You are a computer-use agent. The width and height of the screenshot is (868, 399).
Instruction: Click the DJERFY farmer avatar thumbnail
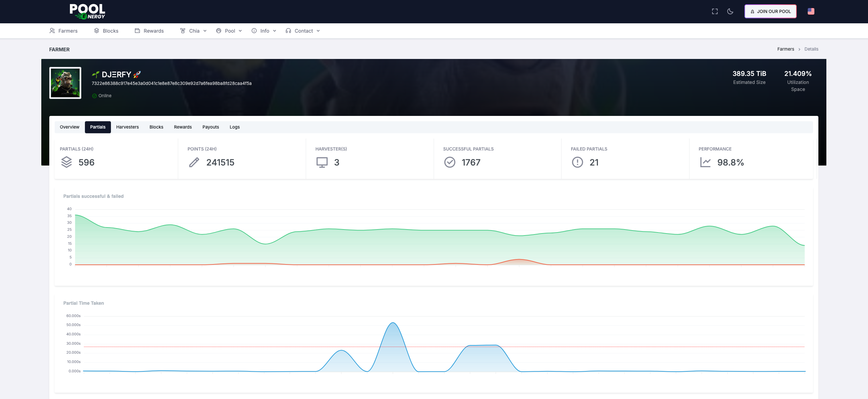[65, 83]
